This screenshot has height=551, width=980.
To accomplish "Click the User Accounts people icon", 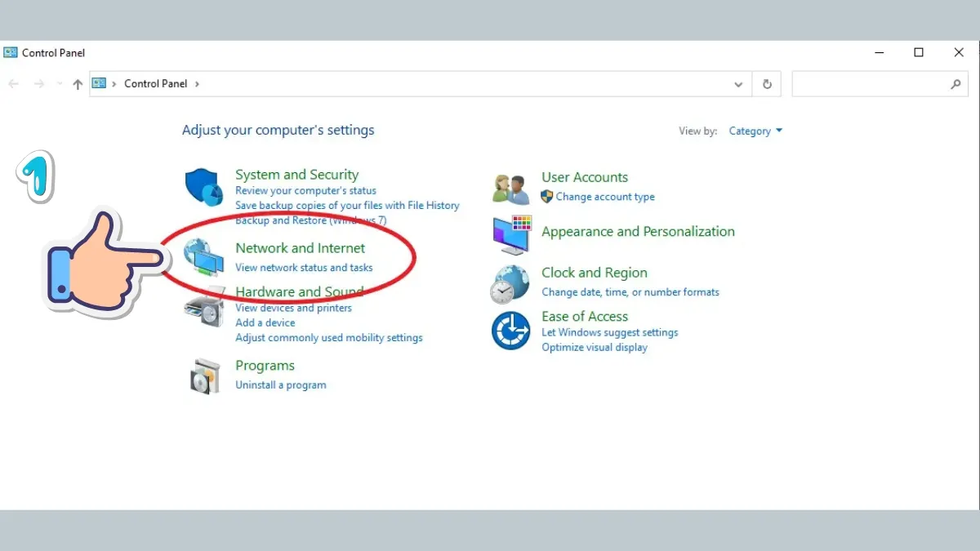I will (511, 189).
